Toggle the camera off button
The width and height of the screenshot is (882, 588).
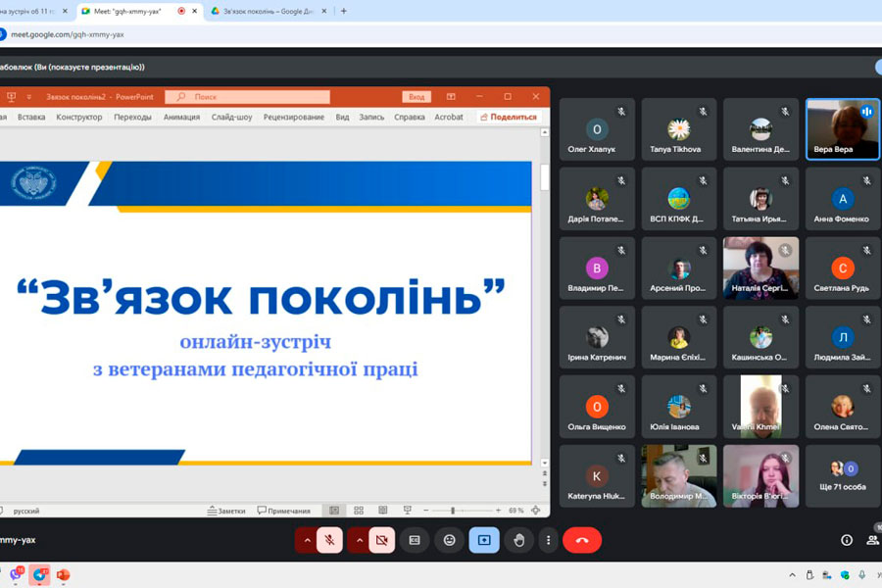click(382, 540)
